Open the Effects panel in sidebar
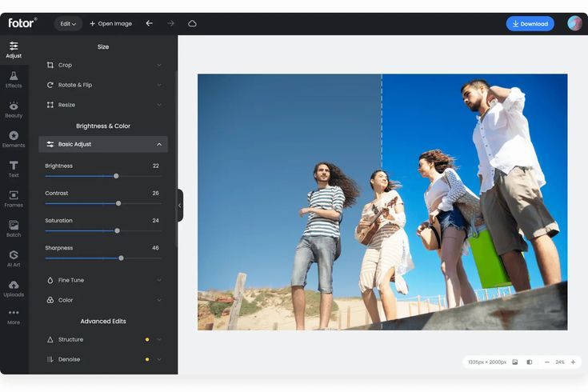Screen dimensions: 588x392 tap(14, 79)
